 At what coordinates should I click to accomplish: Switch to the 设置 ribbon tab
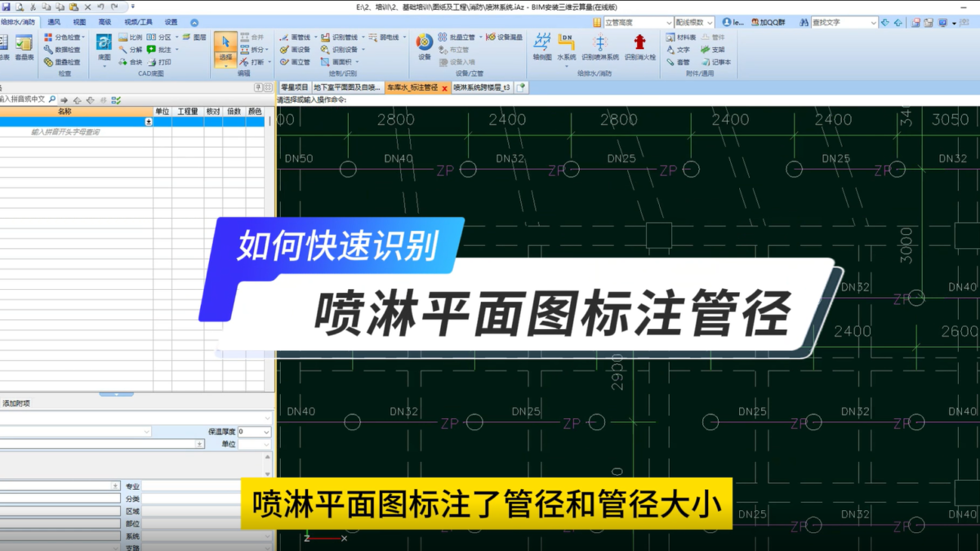click(x=171, y=22)
